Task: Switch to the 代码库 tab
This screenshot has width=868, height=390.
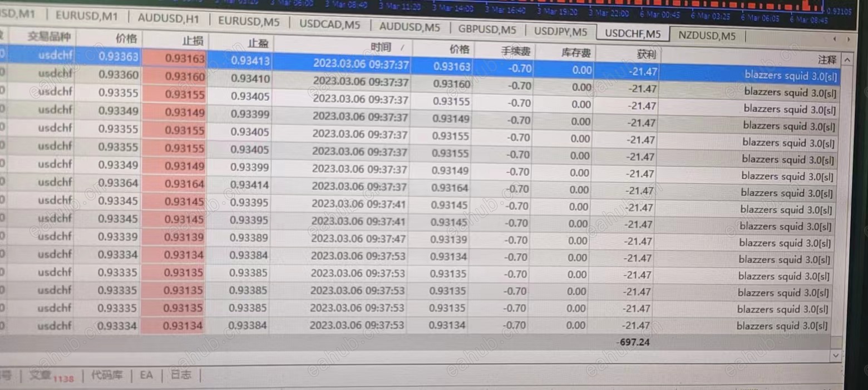Action: [107, 376]
